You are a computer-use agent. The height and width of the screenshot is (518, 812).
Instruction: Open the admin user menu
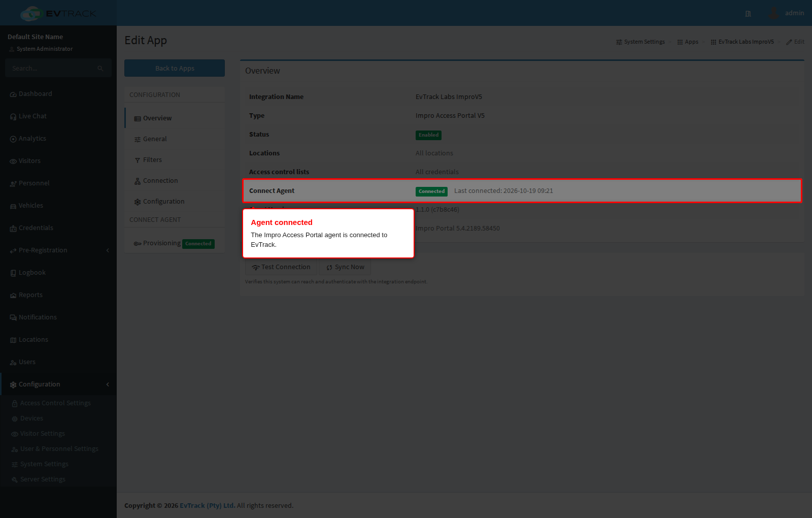pos(786,13)
